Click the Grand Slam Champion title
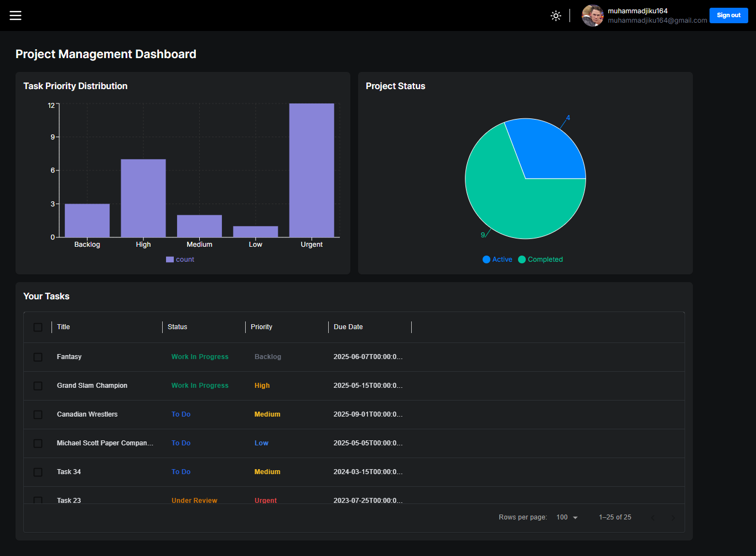Screen dimensions: 756x556 click(92, 386)
